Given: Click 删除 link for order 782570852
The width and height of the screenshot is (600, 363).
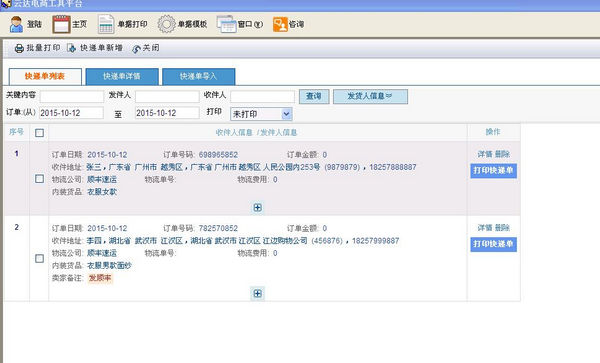Looking at the screenshot, I should (x=502, y=228).
